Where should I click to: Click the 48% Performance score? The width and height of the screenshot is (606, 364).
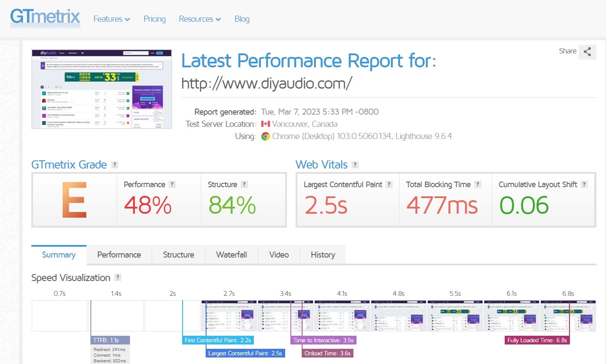tap(148, 205)
